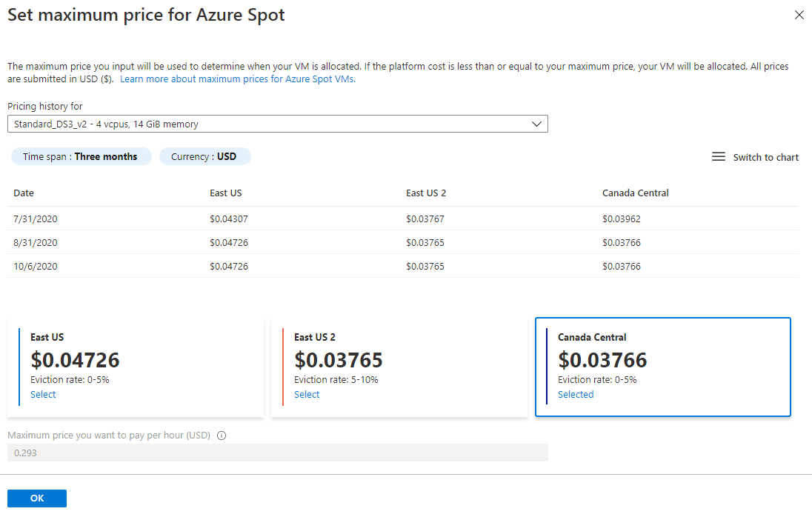Click the East US 2 column header
The height and width of the screenshot is (517, 812).
426,193
